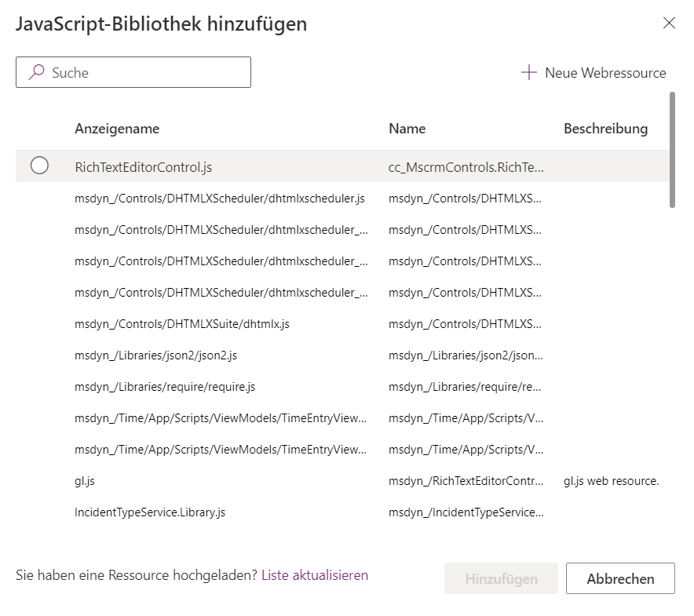This screenshot has width=694, height=616.
Task: Click the cc_MscrmControls.RichTe... name cell
Action: click(466, 167)
